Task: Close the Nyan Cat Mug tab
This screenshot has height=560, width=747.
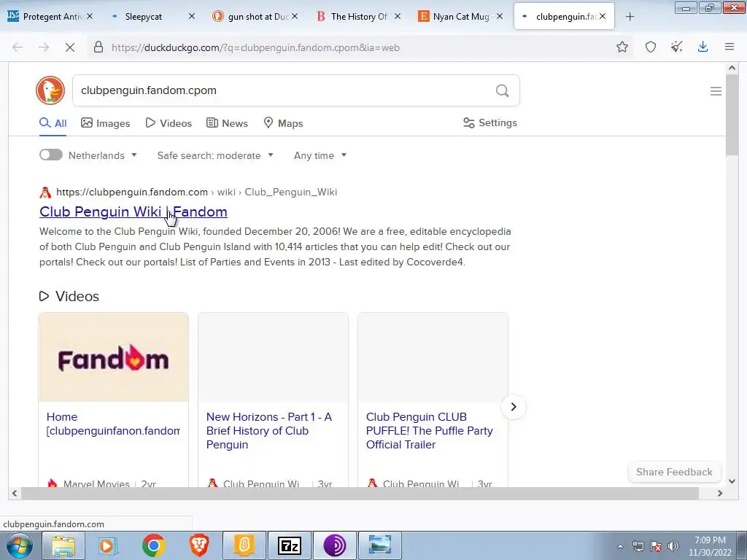Action: (x=499, y=16)
